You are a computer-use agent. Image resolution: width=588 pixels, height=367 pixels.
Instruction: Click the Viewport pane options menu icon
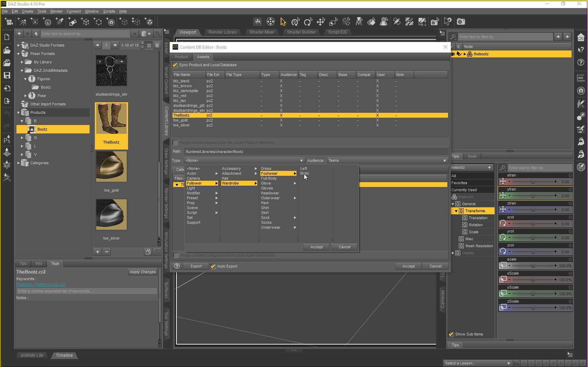click(x=442, y=33)
